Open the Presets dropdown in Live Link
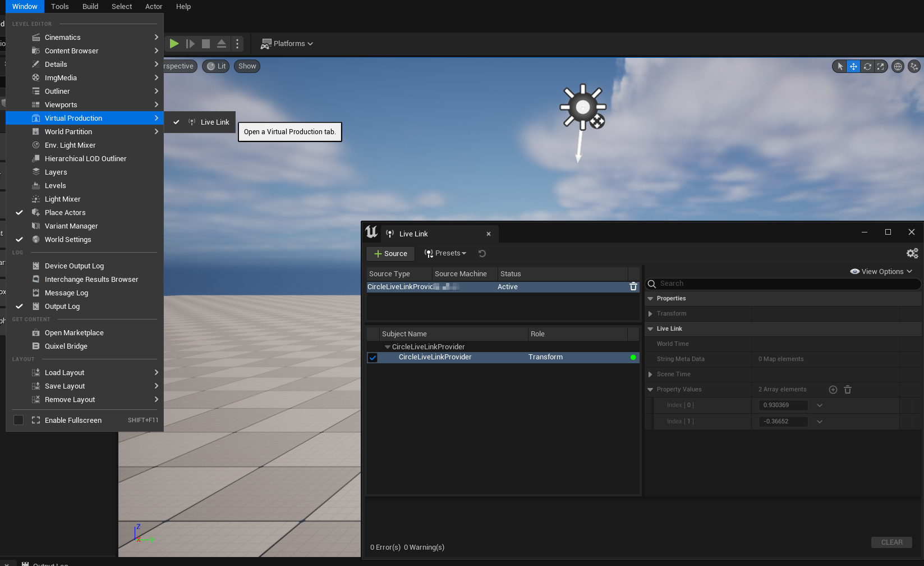 click(x=445, y=253)
